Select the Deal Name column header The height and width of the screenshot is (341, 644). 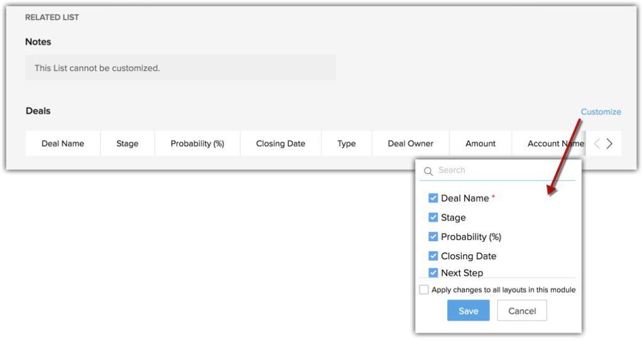click(63, 143)
